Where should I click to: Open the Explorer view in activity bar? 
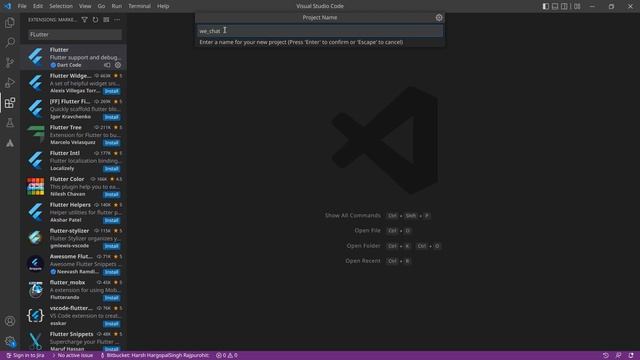10,22
